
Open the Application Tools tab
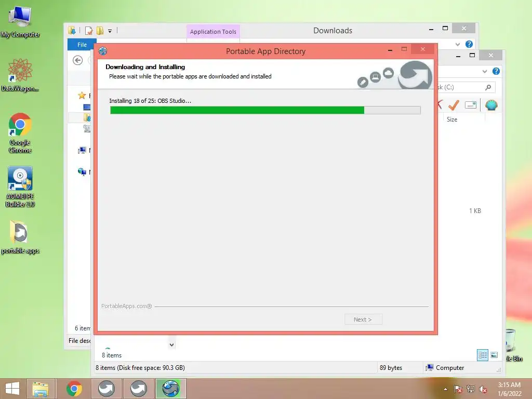pyautogui.click(x=213, y=32)
